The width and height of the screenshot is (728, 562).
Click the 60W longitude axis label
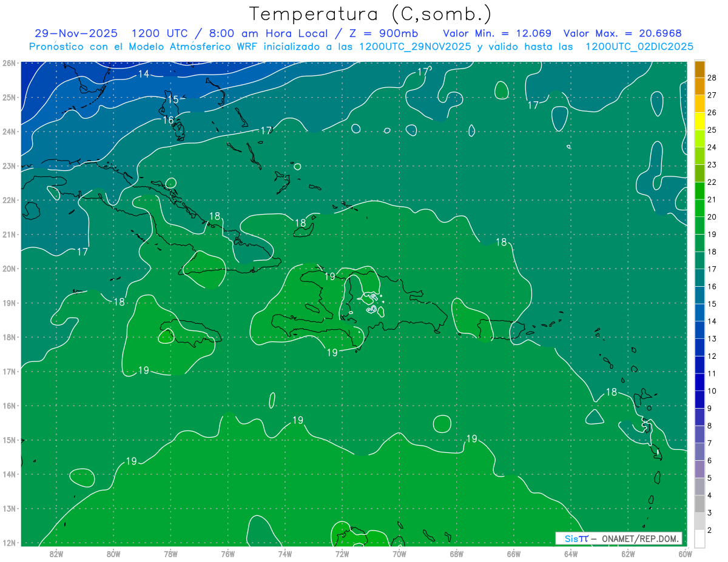(x=686, y=554)
